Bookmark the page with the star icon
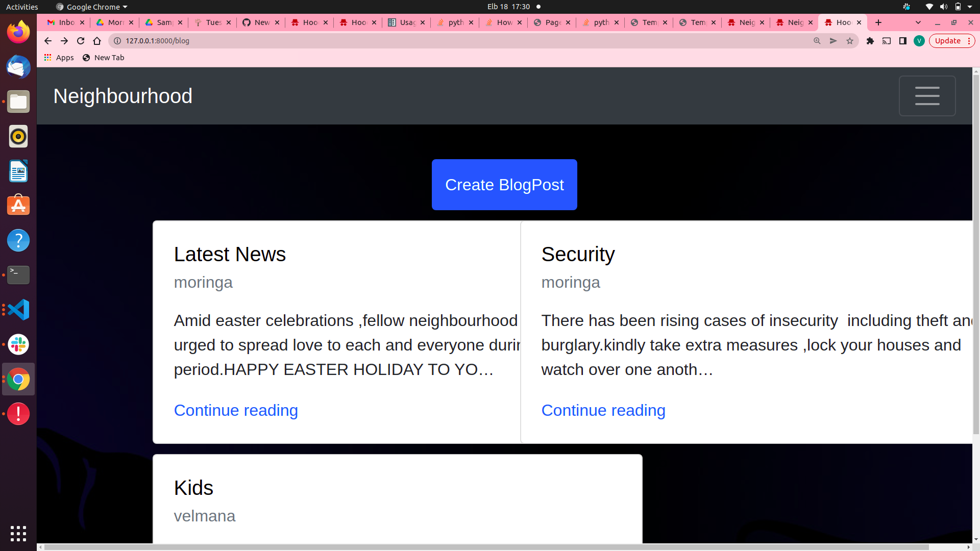 coord(849,41)
